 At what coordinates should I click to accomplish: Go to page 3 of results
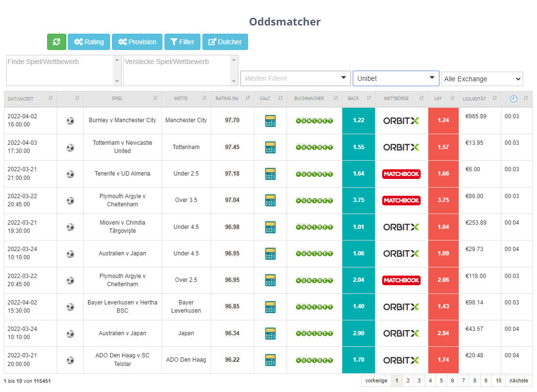click(x=419, y=380)
